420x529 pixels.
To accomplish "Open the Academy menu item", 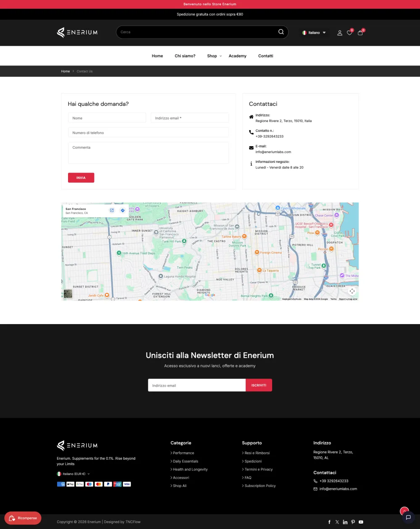I will [238, 56].
